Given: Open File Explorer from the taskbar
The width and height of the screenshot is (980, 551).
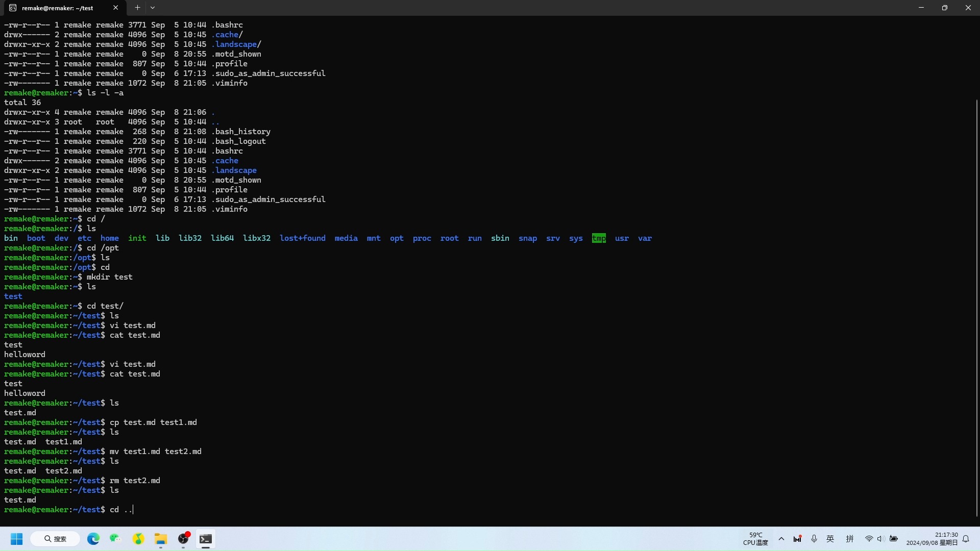Looking at the screenshot, I should (x=161, y=539).
